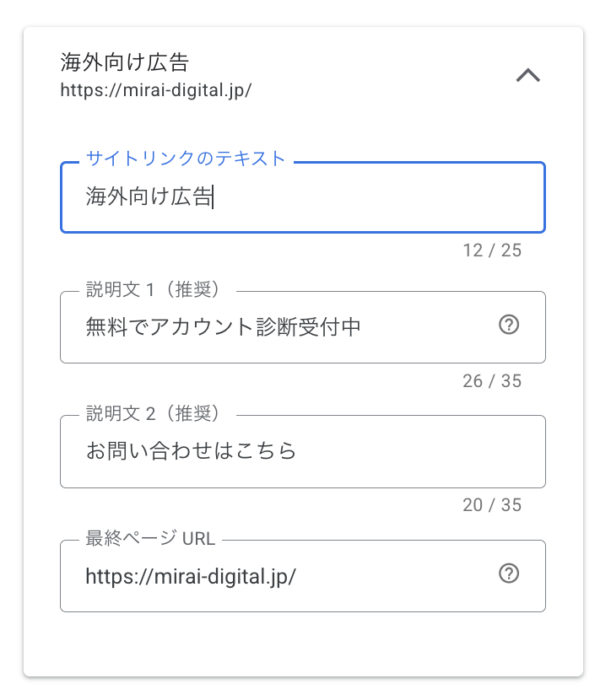Collapse the 海外向け広告 sitelink card
The image size is (611, 700).
click(527, 76)
